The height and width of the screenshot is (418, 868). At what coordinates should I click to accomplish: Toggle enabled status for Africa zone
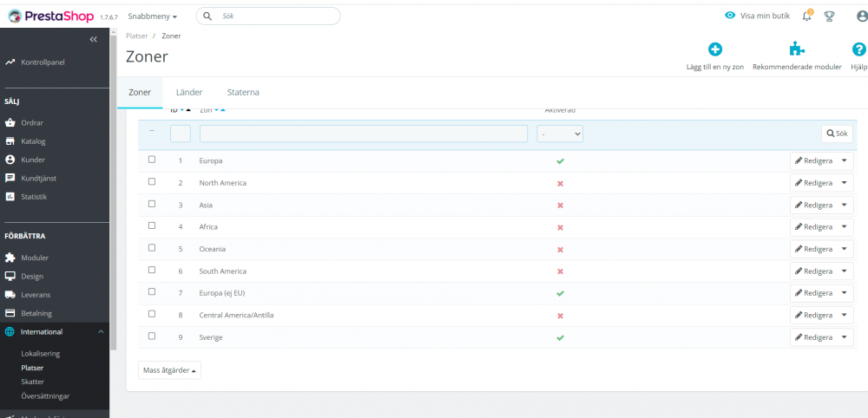[560, 227]
